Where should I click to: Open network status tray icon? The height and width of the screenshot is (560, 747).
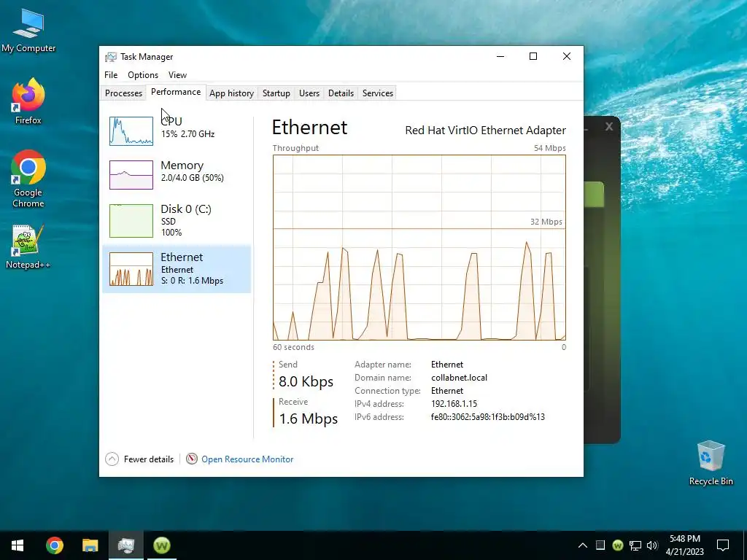coord(635,545)
